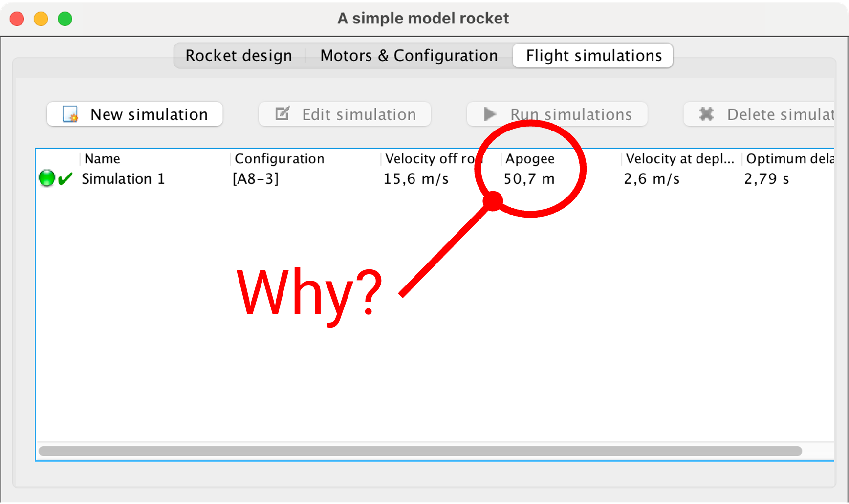
Task: Click the Velocity off rod column header
Action: (x=431, y=158)
